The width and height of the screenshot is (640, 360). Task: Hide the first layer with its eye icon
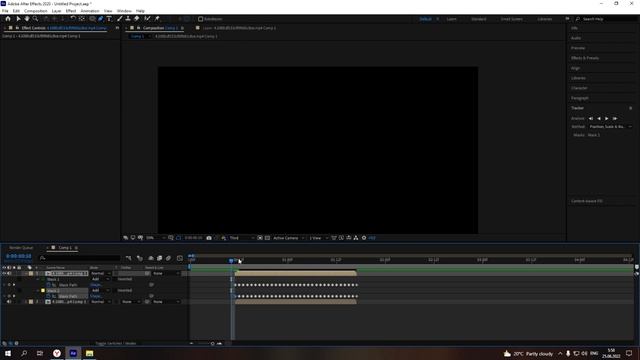4,273
